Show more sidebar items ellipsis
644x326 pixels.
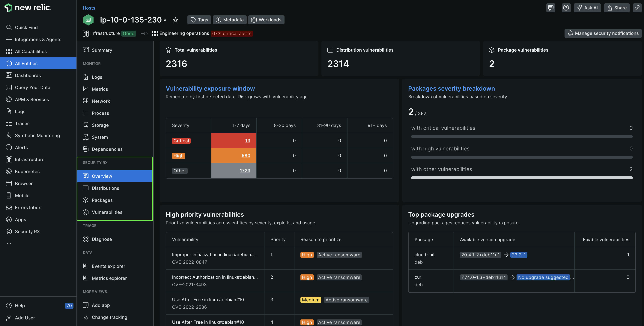click(9, 243)
